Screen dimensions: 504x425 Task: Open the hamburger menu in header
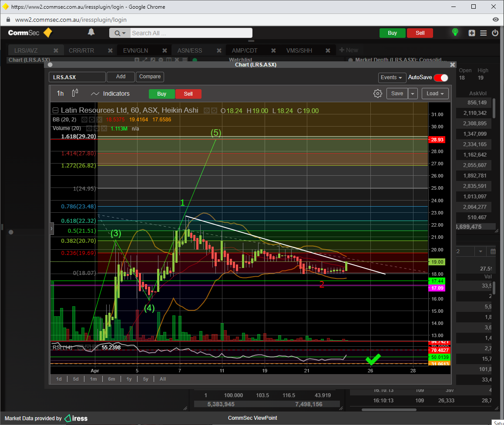click(x=483, y=33)
